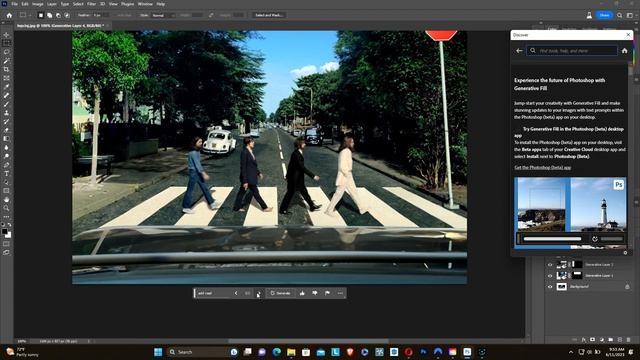Click the Windows Start button
This screenshot has height=360, width=640.
(158, 352)
